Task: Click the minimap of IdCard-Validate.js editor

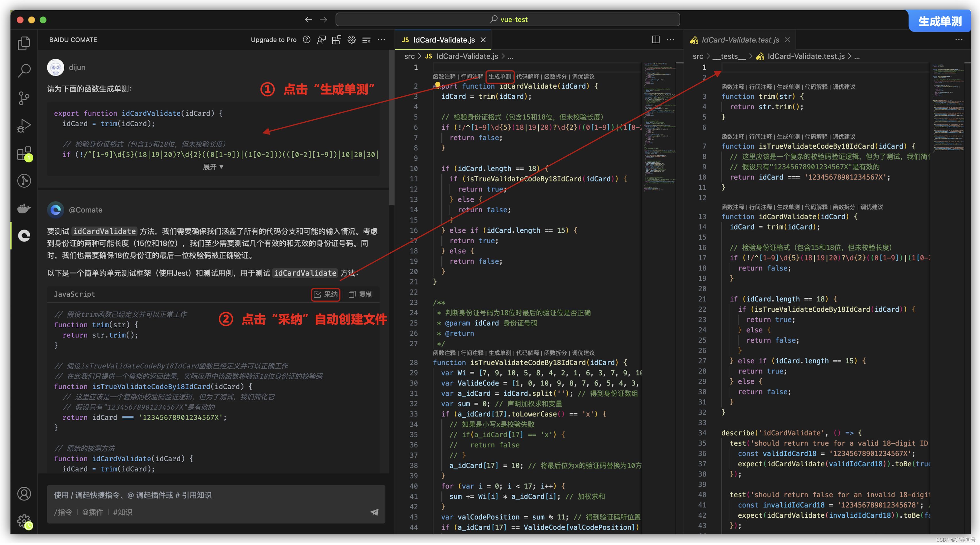Action: 660,127
